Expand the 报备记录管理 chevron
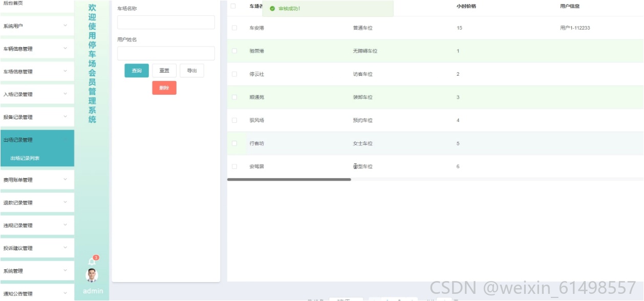 click(65, 117)
